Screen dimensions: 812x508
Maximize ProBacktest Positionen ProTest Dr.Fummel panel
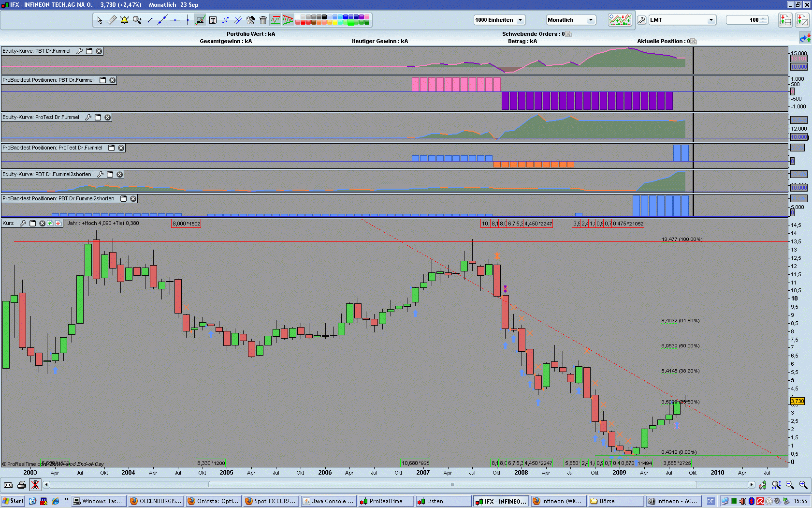coord(112,148)
